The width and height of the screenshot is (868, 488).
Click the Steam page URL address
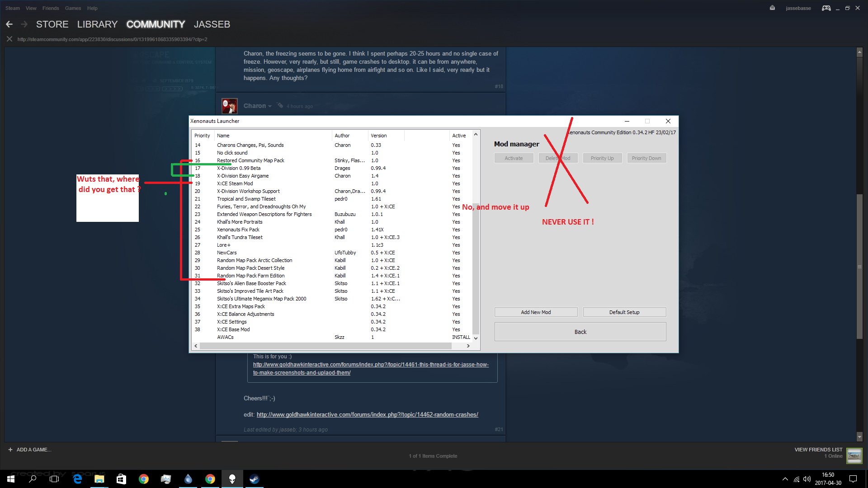[x=112, y=39]
